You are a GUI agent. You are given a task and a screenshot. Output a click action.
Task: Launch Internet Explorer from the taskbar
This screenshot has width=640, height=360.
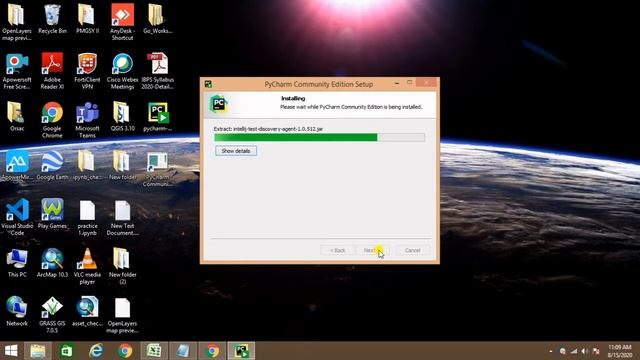pos(96,351)
